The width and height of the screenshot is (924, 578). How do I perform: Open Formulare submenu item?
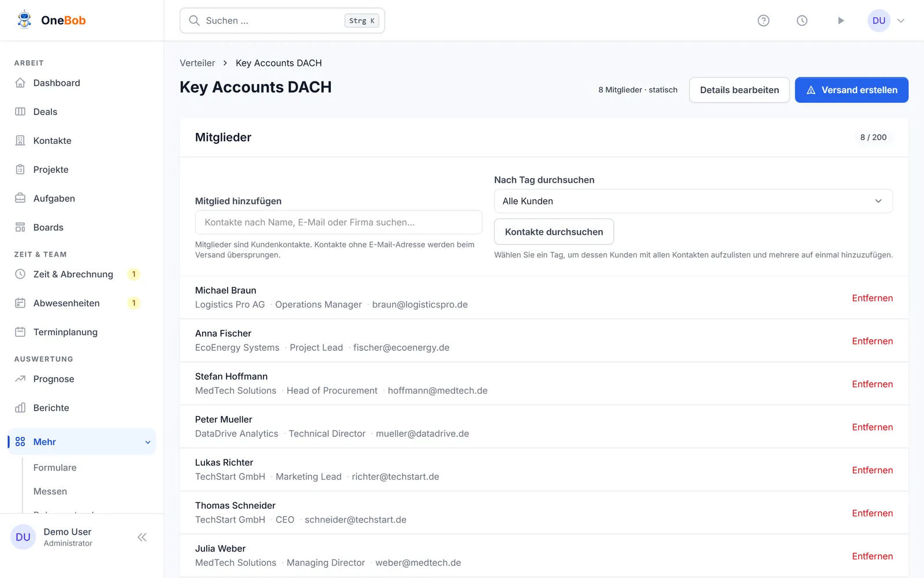(55, 468)
